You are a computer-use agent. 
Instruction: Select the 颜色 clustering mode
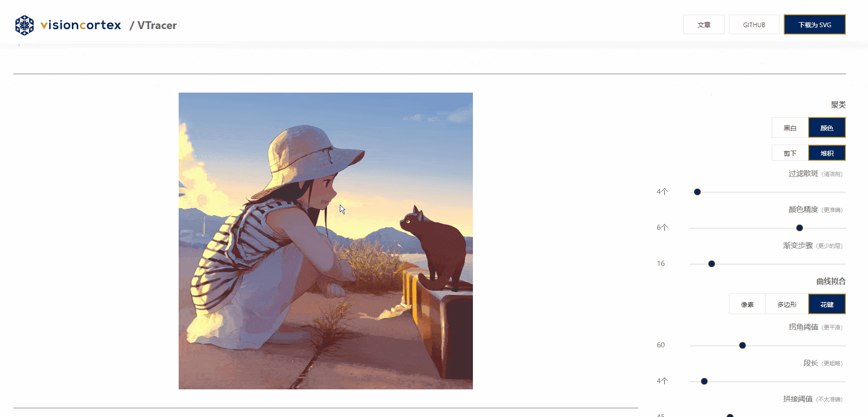click(x=827, y=128)
